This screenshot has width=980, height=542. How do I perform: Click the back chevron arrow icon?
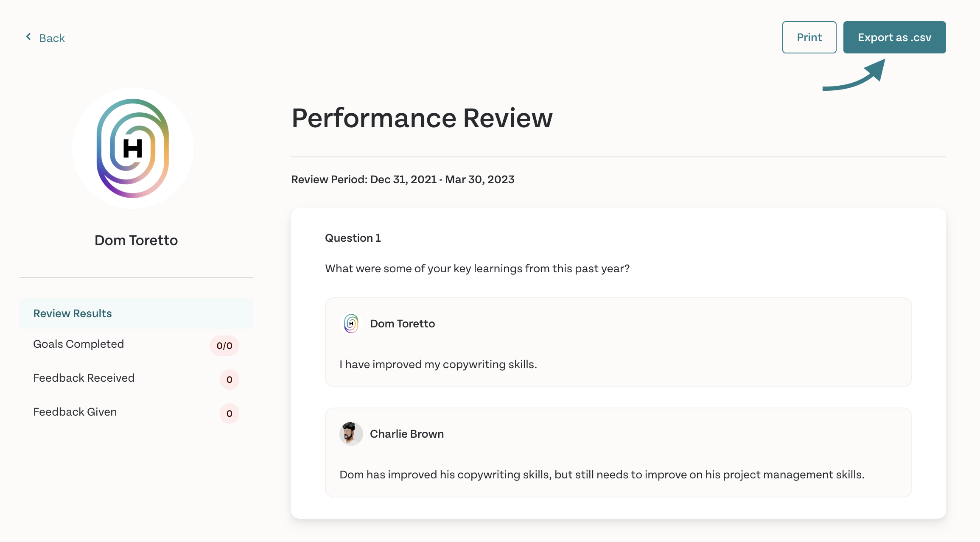[x=28, y=37]
